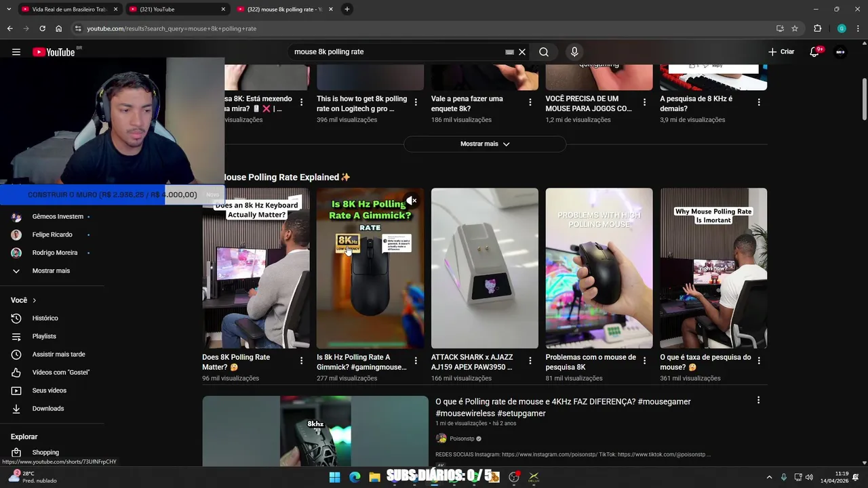Open the YouTube hamburger guide menu

[x=16, y=52]
